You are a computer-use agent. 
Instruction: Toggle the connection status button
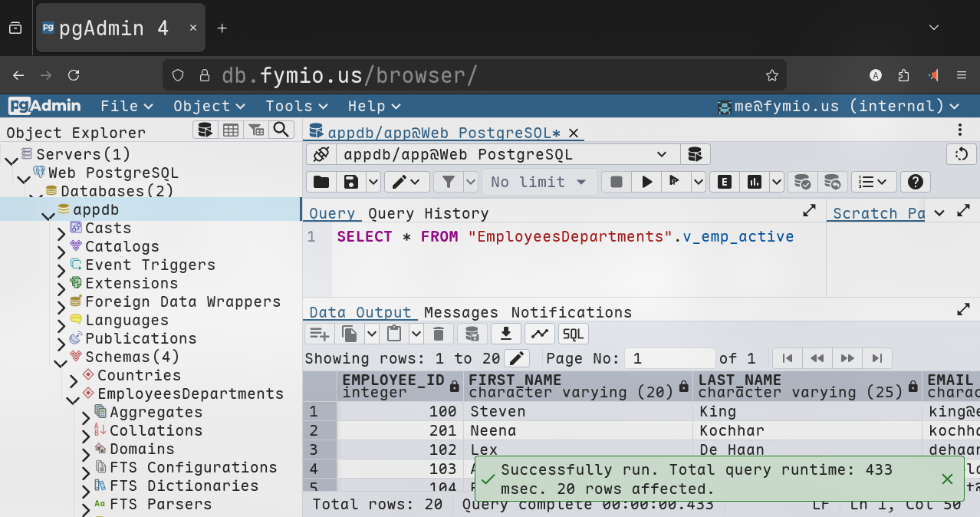point(321,155)
